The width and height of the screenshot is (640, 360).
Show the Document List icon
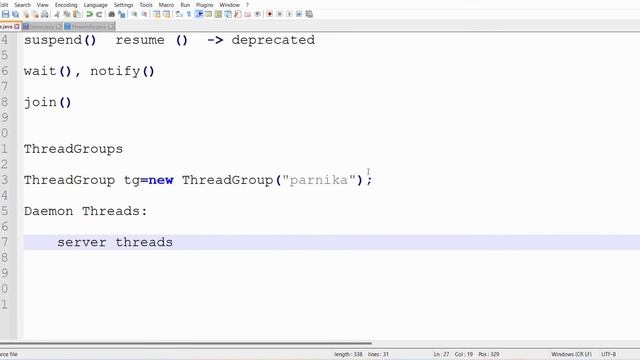point(228,14)
